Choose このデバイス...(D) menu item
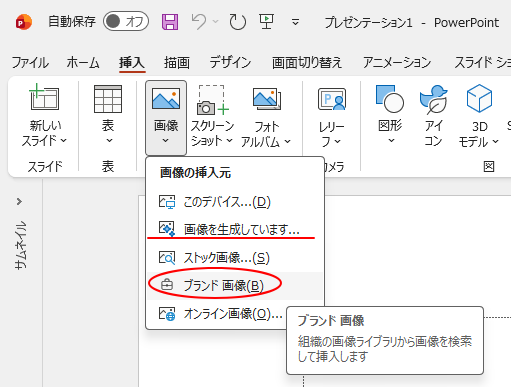Image resolution: width=511 pixels, height=387 pixels. click(235, 202)
